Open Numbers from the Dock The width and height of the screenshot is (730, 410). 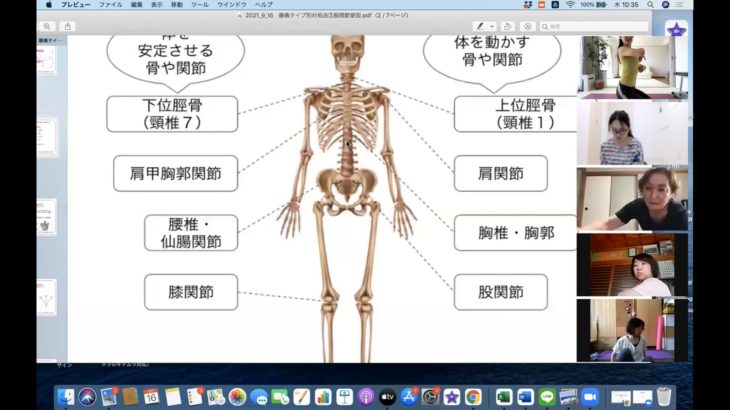pos(323,397)
